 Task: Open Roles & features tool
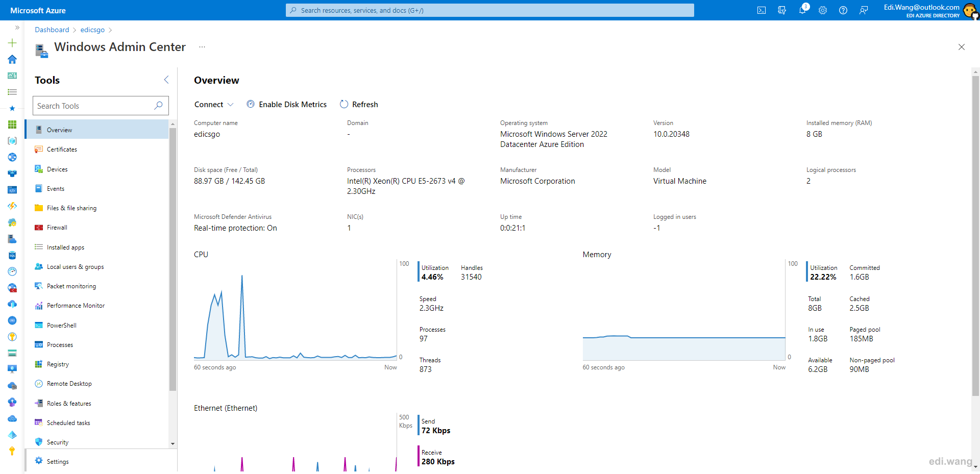click(97, 404)
